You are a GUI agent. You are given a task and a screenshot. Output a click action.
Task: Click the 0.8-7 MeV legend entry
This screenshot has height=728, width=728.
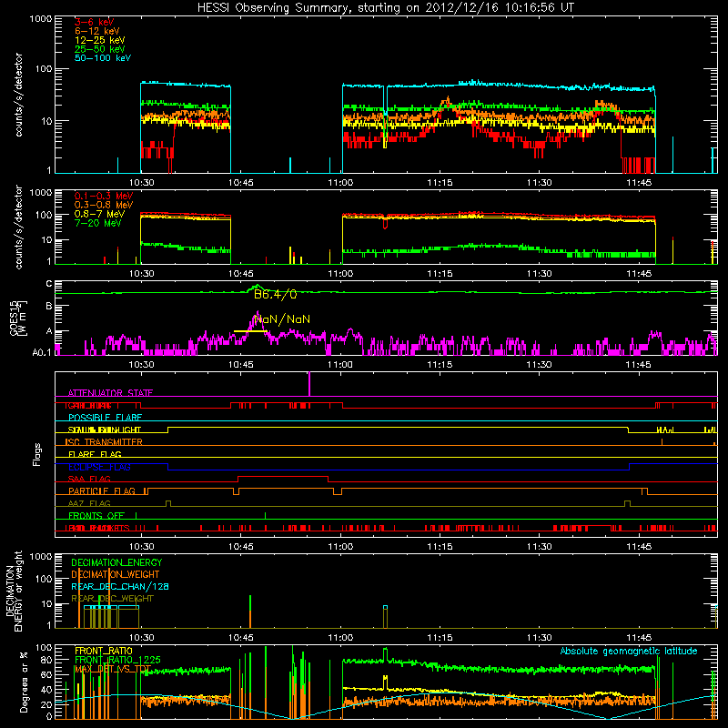(x=99, y=214)
